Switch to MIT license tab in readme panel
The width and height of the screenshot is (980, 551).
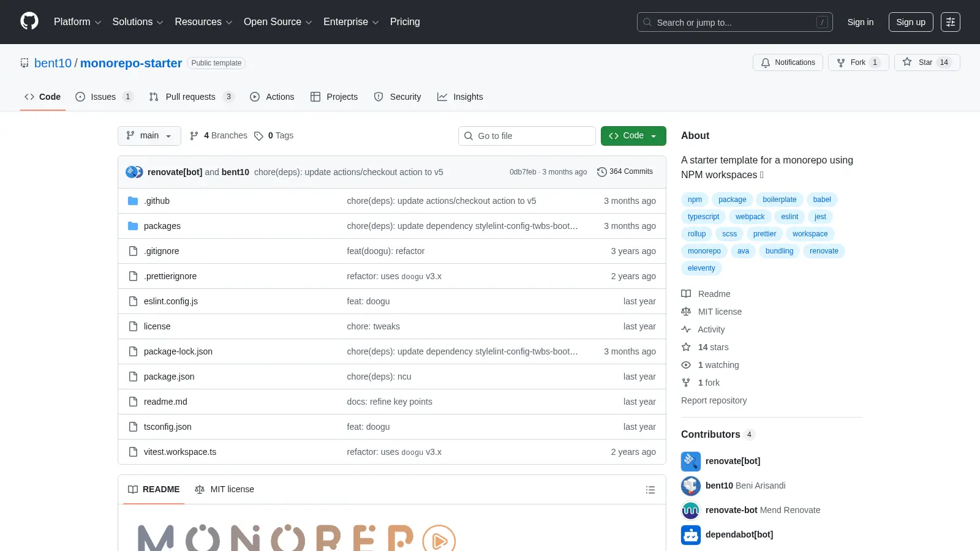click(224, 489)
